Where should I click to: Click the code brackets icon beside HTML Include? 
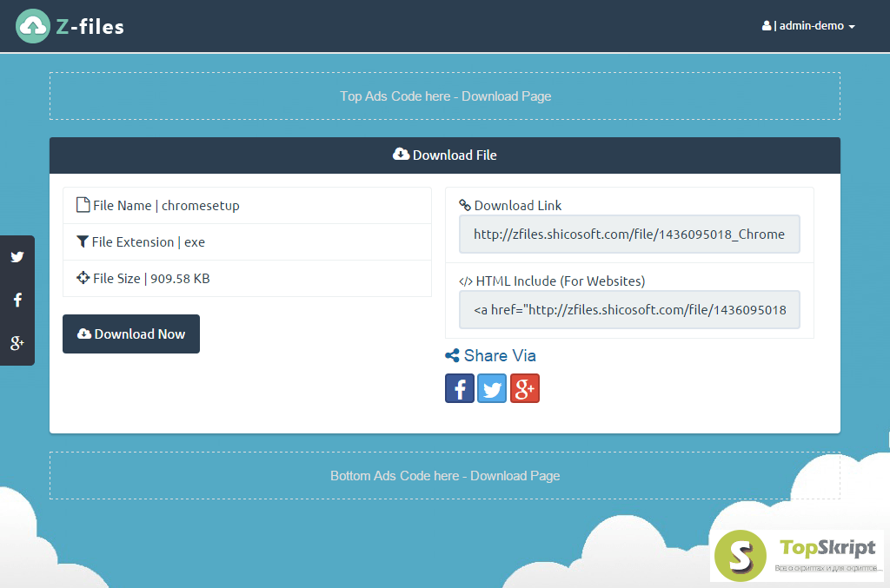466,281
